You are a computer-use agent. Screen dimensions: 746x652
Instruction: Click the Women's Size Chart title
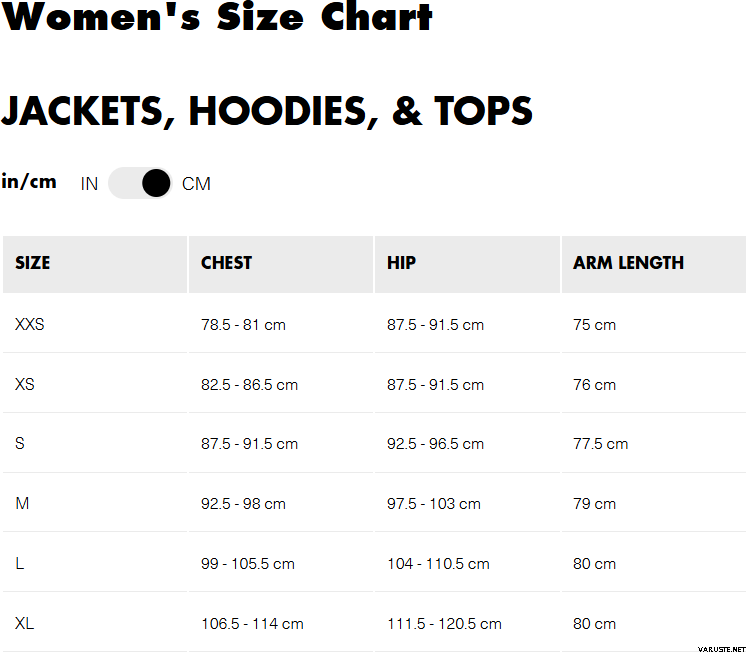click(217, 17)
